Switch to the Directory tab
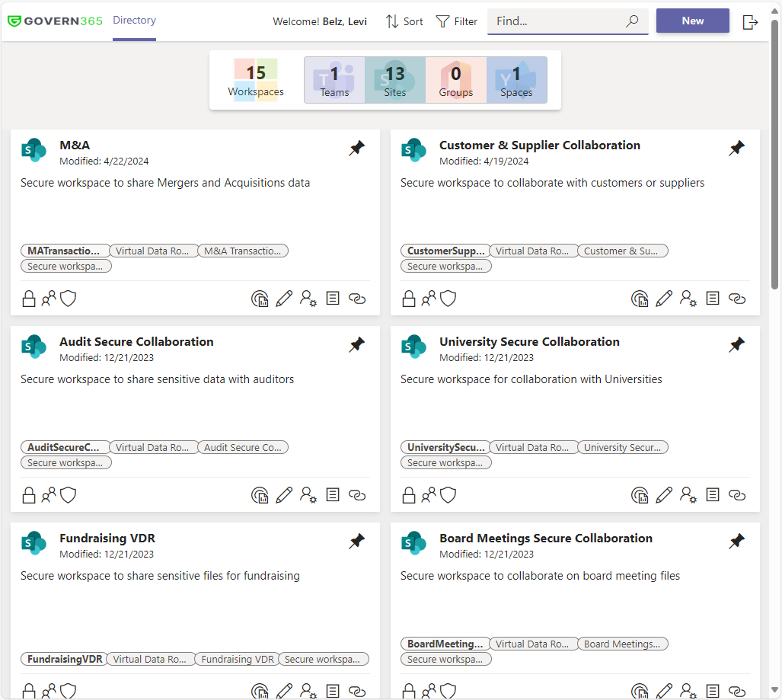The height and width of the screenshot is (700, 782). [x=134, y=21]
